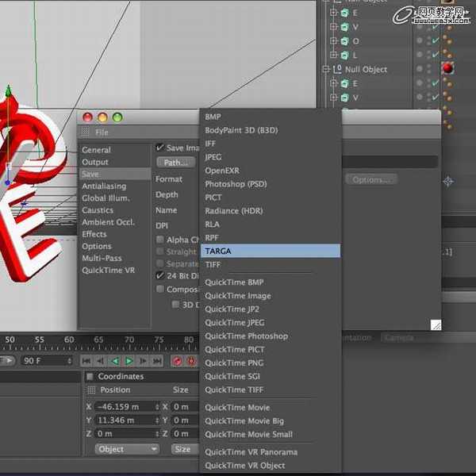Toggle the Save Image checkbox
Image resolution: width=476 pixels, height=476 pixels.
(x=160, y=148)
